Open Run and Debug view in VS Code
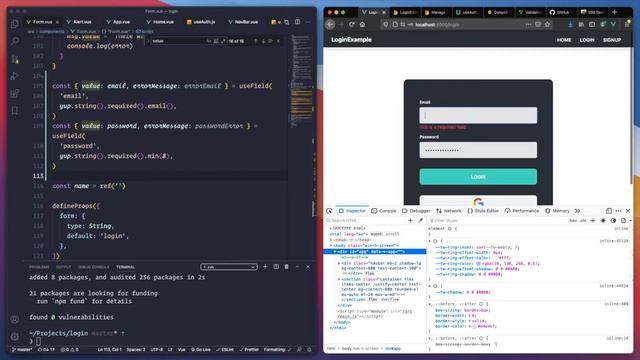Screen dimensions: 640x360 (15, 76)
